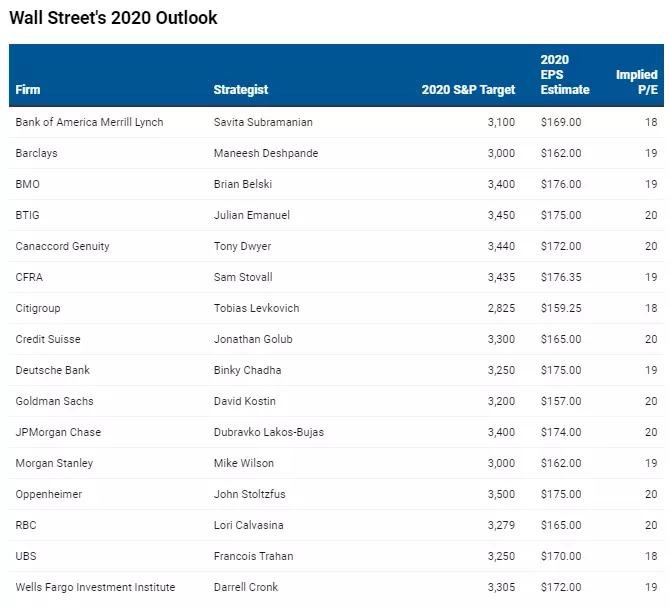Click the Firm column header
This screenshot has width=670, height=609.
28,90
